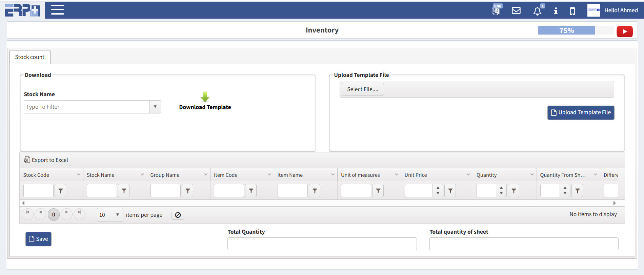Open Item Name column header menu
The width and height of the screenshot is (644, 275).
(333, 175)
